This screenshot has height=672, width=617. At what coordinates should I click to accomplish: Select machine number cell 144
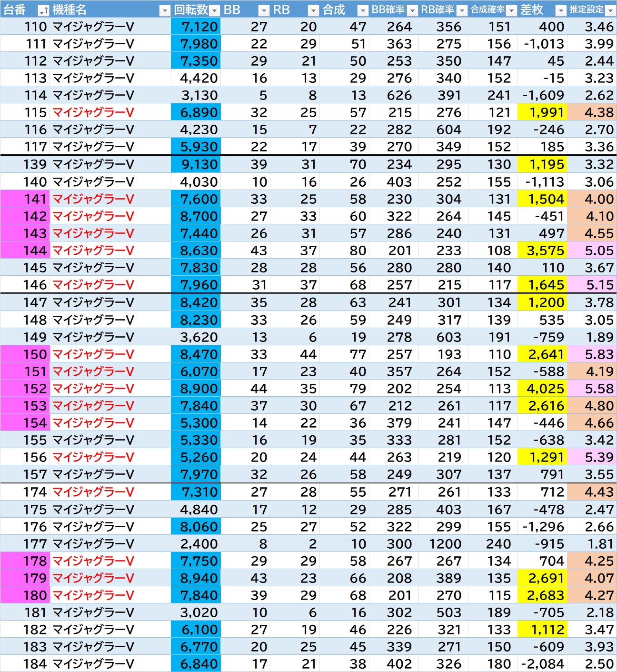[x=25, y=251]
